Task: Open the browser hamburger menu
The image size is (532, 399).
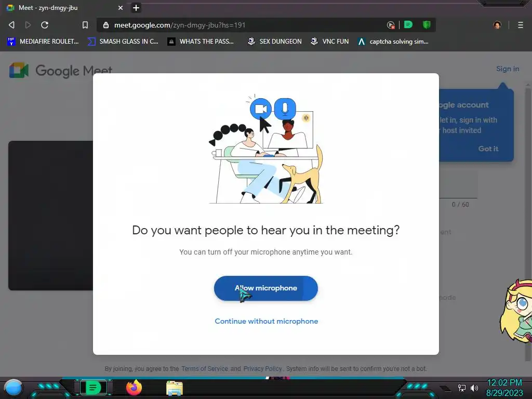Action: click(520, 25)
